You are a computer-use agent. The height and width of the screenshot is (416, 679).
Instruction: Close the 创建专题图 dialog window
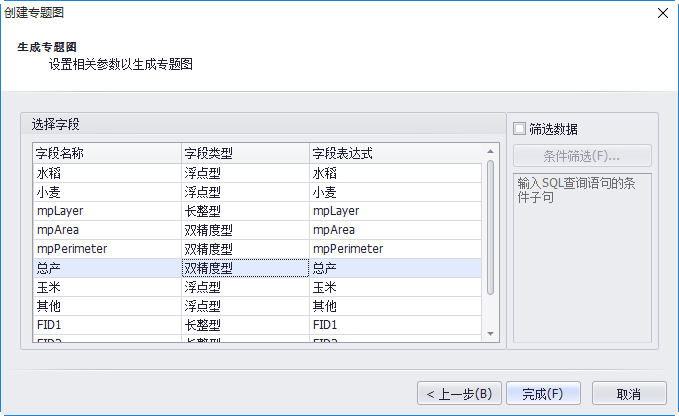tap(661, 13)
